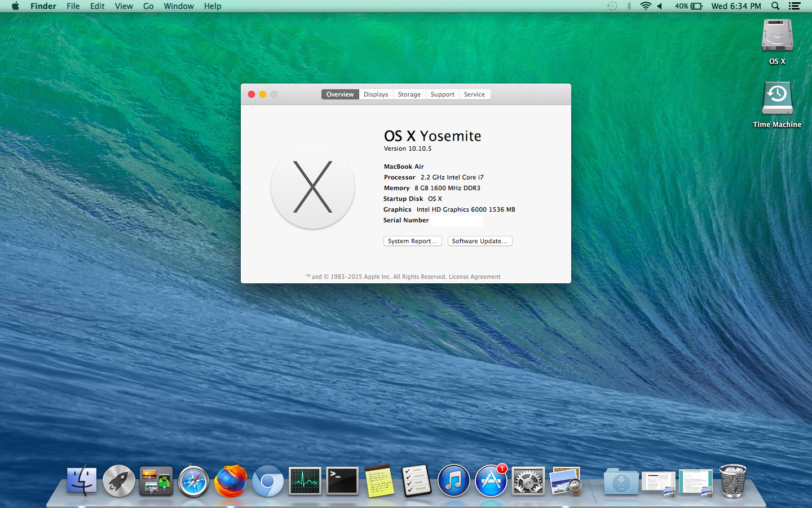Switch to the Storage tab
This screenshot has width=812, height=508.
pyautogui.click(x=409, y=94)
